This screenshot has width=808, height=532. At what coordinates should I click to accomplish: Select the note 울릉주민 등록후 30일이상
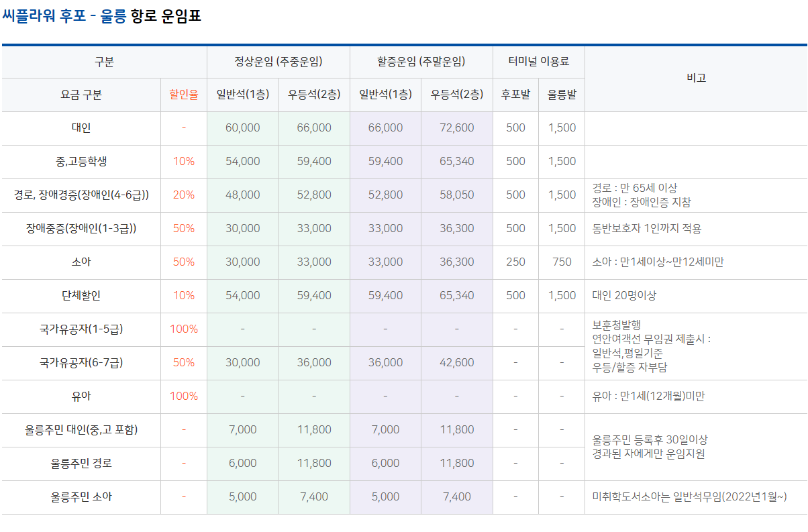pyautogui.click(x=650, y=440)
